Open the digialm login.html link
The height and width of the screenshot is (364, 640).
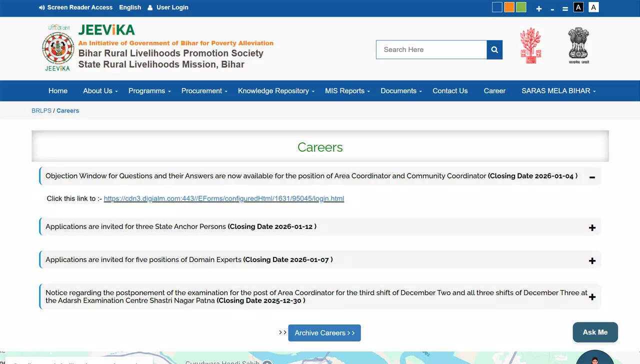pos(224,198)
